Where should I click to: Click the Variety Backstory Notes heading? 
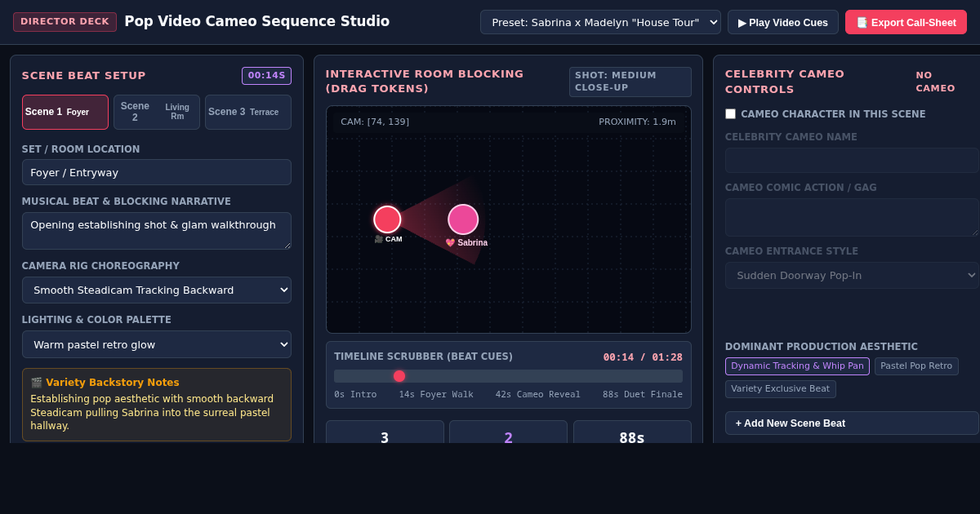pos(105,383)
